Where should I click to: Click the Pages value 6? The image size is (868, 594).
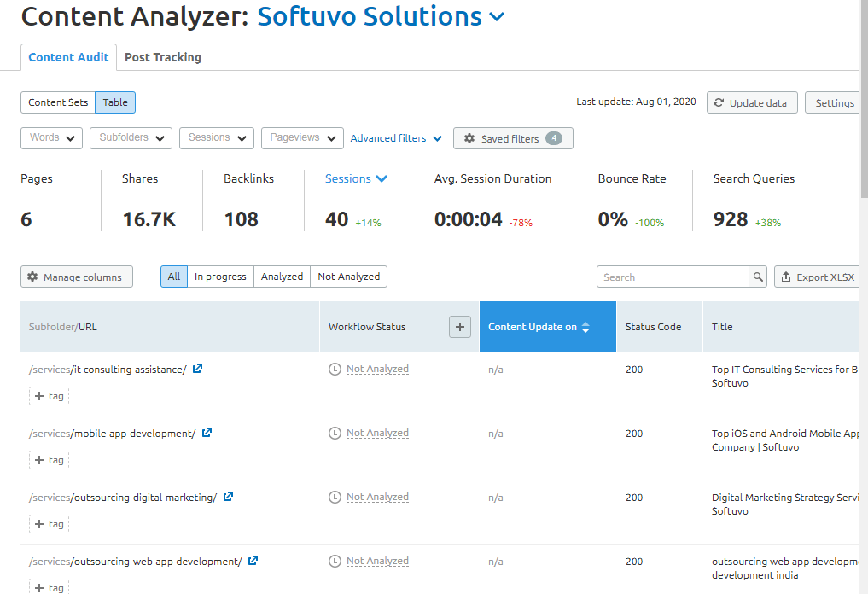tap(26, 219)
